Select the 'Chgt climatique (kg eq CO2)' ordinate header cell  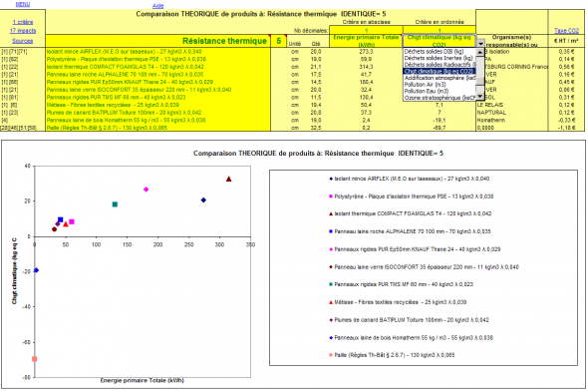pos(440,41)
